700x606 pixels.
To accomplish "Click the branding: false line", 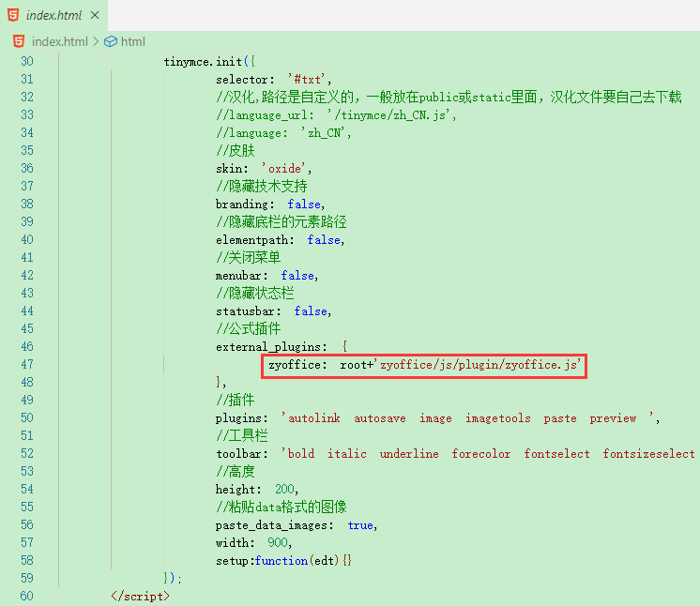I will click(x=270, y=205).
